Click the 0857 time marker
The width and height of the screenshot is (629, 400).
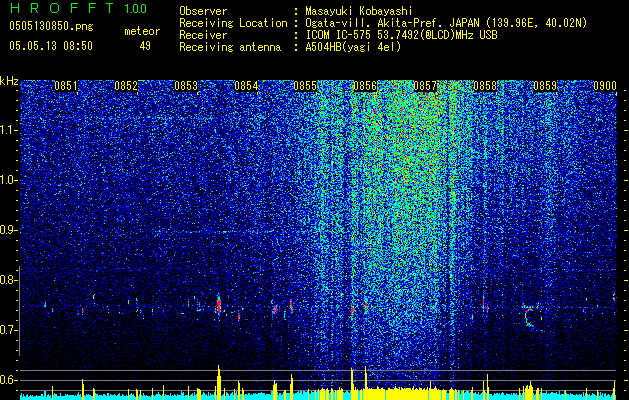point(425,86)
